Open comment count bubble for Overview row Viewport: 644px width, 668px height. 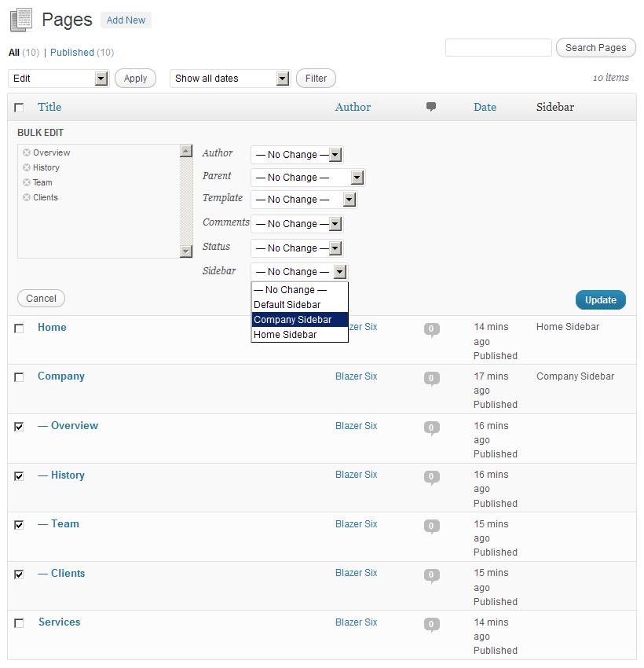tap(431, 428)
